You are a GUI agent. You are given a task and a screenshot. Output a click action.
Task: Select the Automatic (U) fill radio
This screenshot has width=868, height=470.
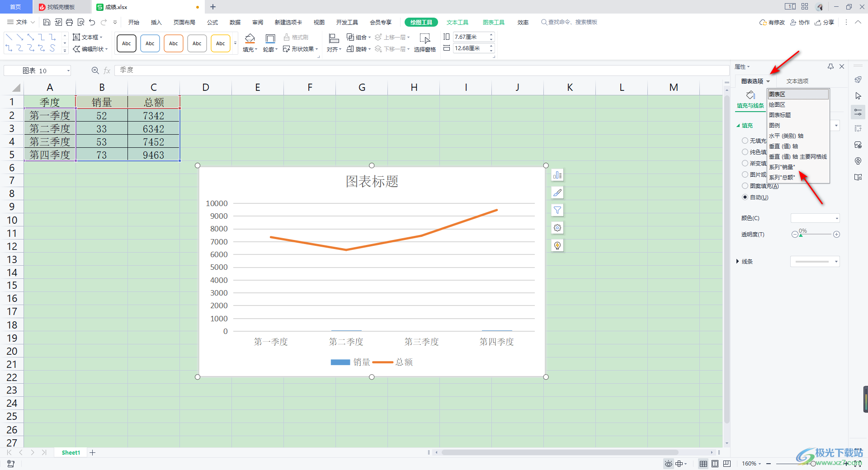coord(745,197)
